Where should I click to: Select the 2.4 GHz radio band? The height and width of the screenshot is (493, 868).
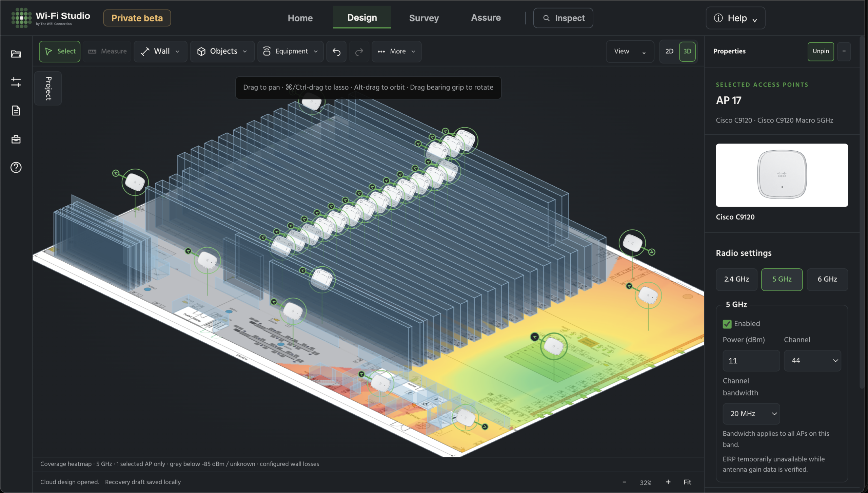(x=736, y=279)
